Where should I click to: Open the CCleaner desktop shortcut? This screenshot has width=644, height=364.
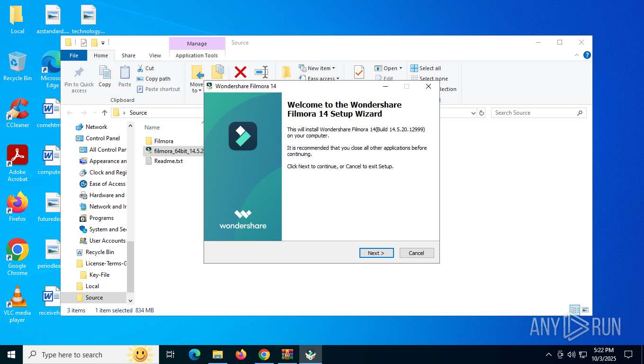click(18, 114)
